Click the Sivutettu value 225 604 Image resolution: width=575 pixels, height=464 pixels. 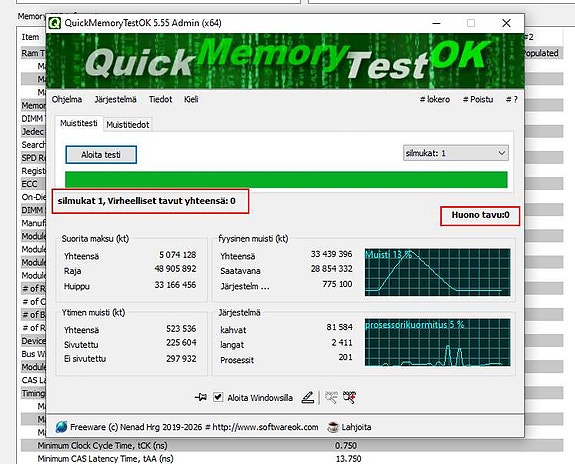click(x=181, y=343)
